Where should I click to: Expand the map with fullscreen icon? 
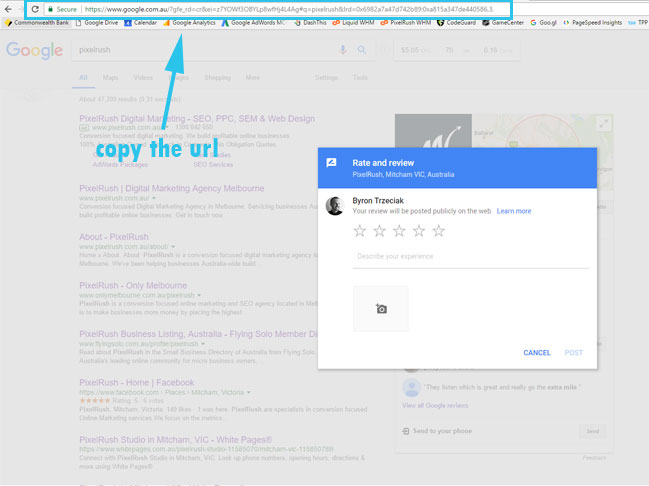pyautogui.click(x=603, y=123)
